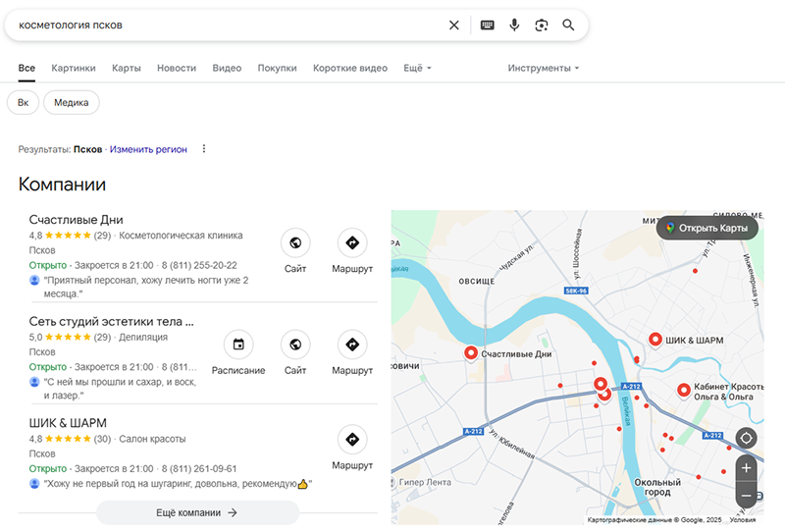The width and height of the screenshot is (785, 532).
Task: Switch to the Покупки tab
Action: click(278, 68)
